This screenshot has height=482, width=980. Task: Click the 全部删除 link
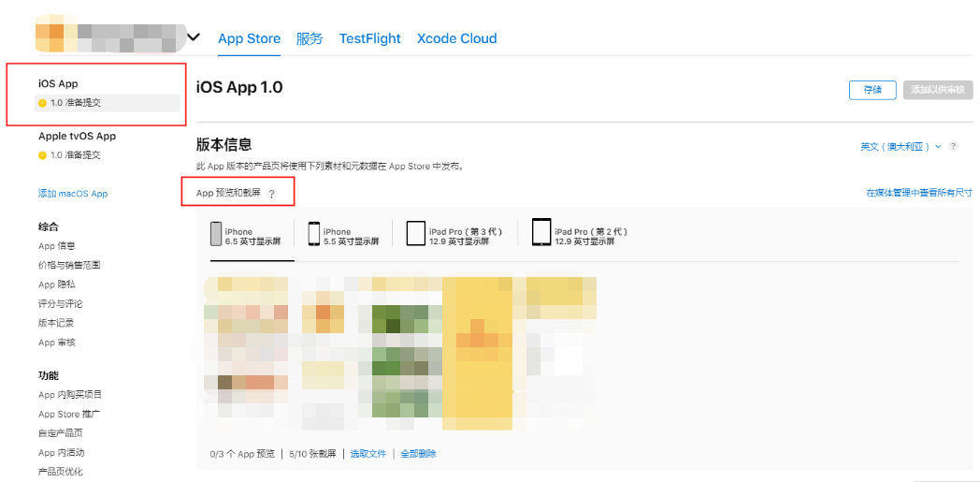[419, 454]
